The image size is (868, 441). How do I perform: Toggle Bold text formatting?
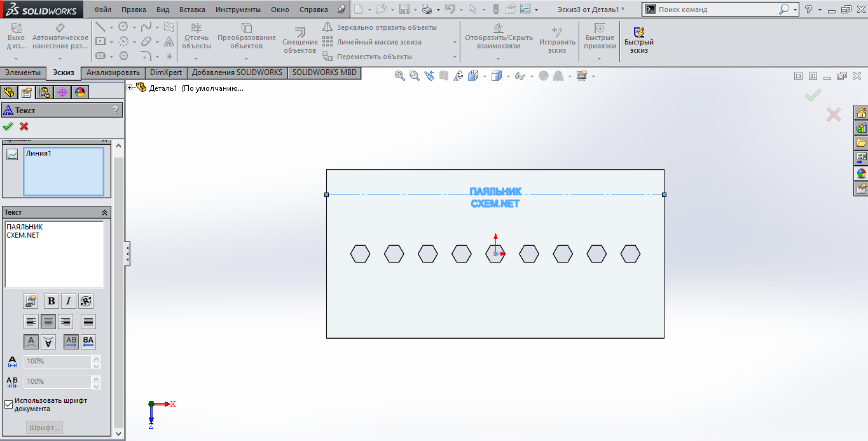(52, 301)
